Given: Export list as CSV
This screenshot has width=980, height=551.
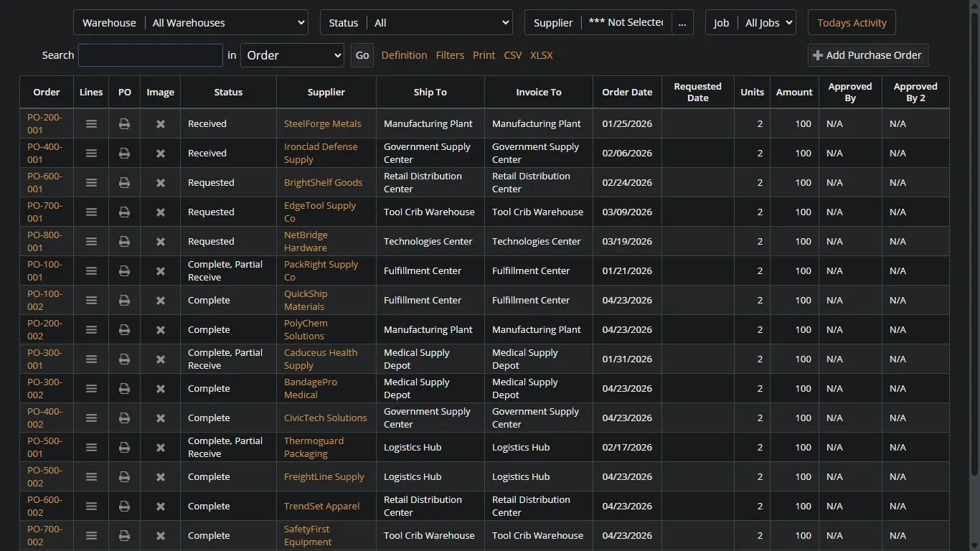Looking at the screenshot, I should pos(512,55).
